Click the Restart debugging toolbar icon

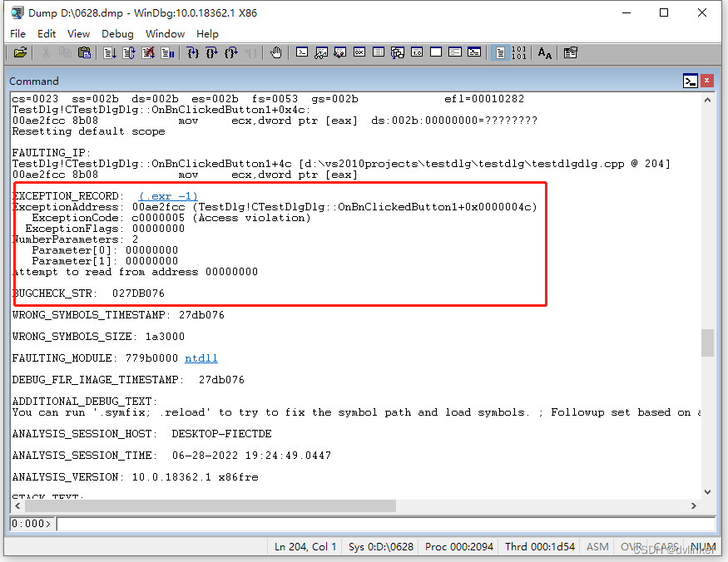pyautogui.click(x=129, y=53)
